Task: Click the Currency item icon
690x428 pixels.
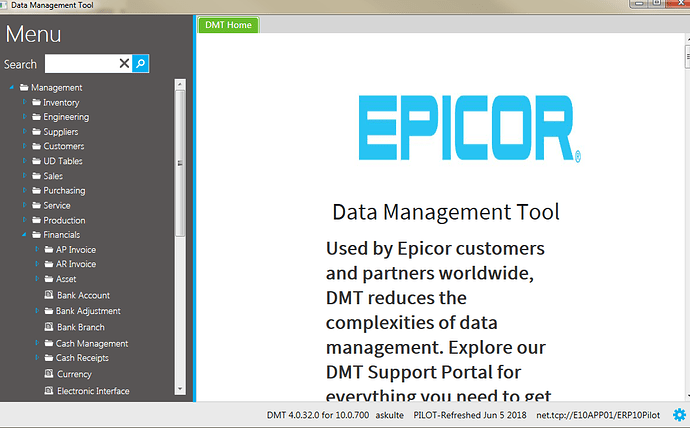Action: [x=49, y=374]
